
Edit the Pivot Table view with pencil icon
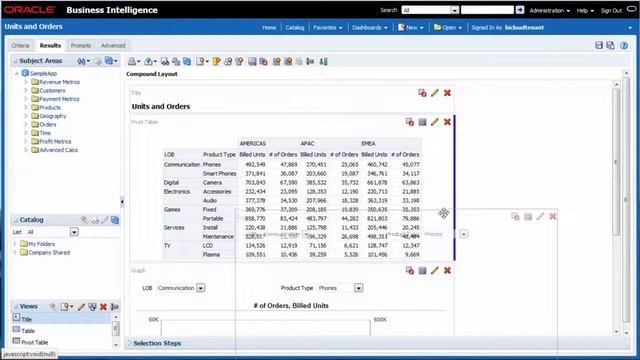pos(435,122)
